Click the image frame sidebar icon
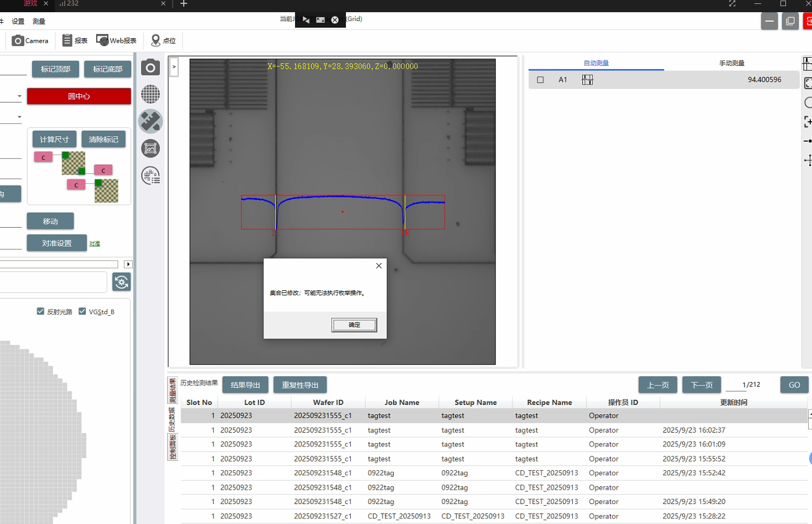Image resolution: width=812 pixels, height=524 pixels. click(151, 148)
